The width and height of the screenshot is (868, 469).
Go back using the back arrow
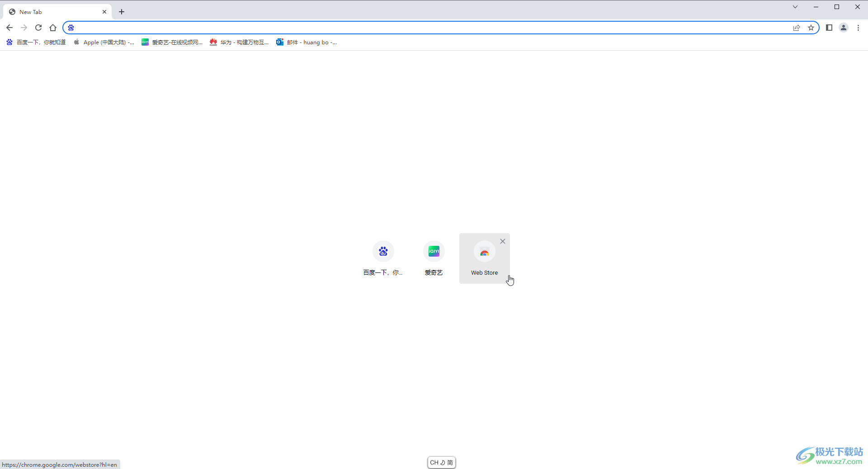pyautogui.click(x=9, y=28)
